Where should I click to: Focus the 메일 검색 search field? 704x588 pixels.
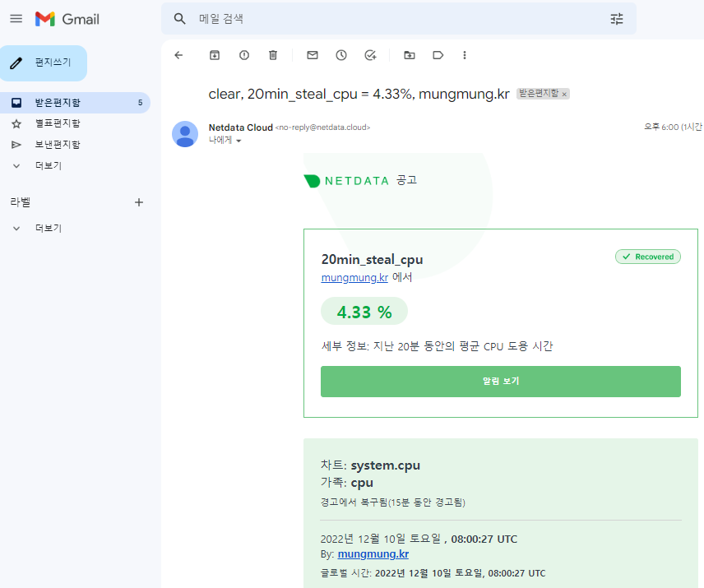point(398,19)
